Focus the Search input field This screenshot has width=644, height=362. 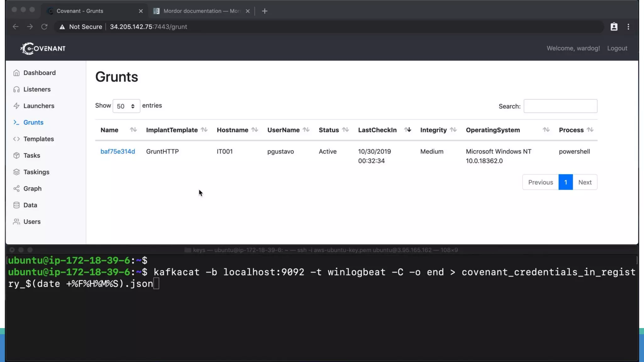point(560,106)
